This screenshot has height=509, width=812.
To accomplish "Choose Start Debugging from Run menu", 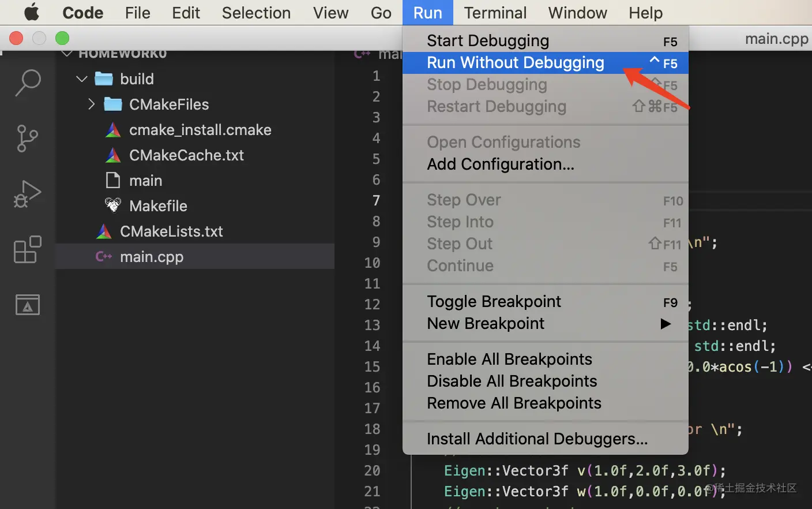I will [x=487, y=41].
